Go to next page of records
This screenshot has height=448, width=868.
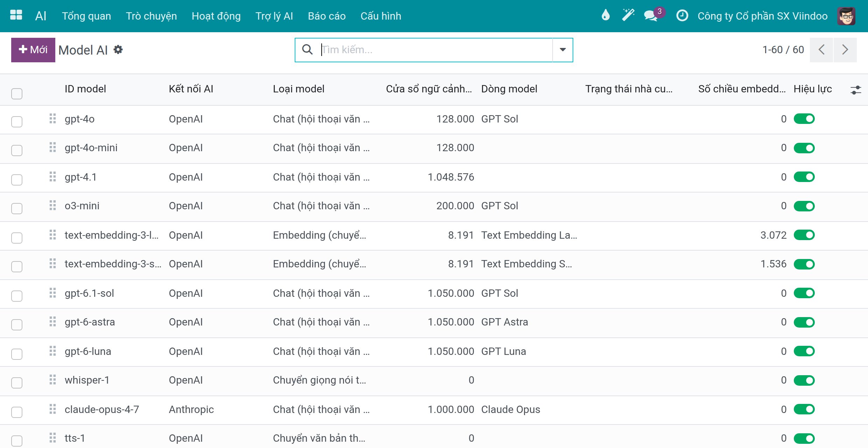pyautogui.click(x=845, y=50)
